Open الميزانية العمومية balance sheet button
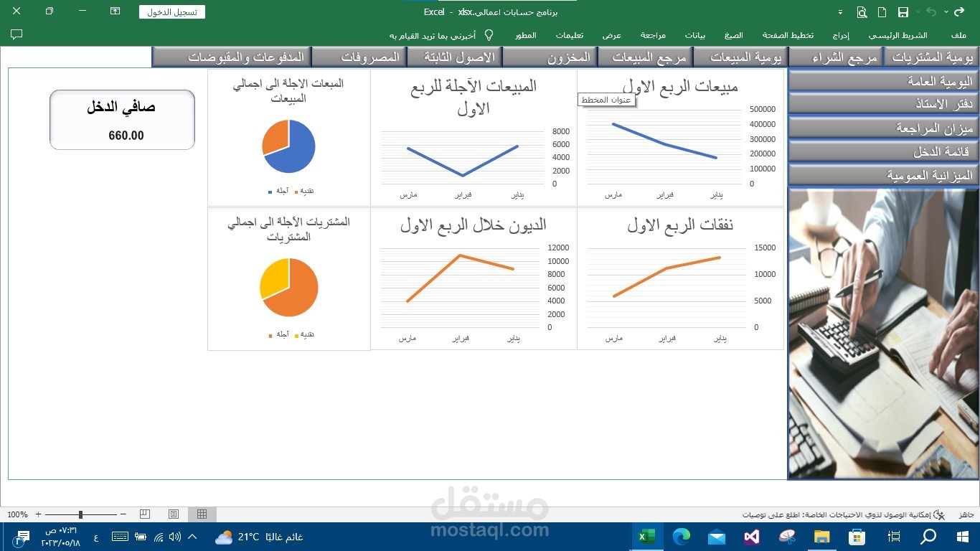The image size is (980, 551). pyautogui.click(x=883, y=174)
